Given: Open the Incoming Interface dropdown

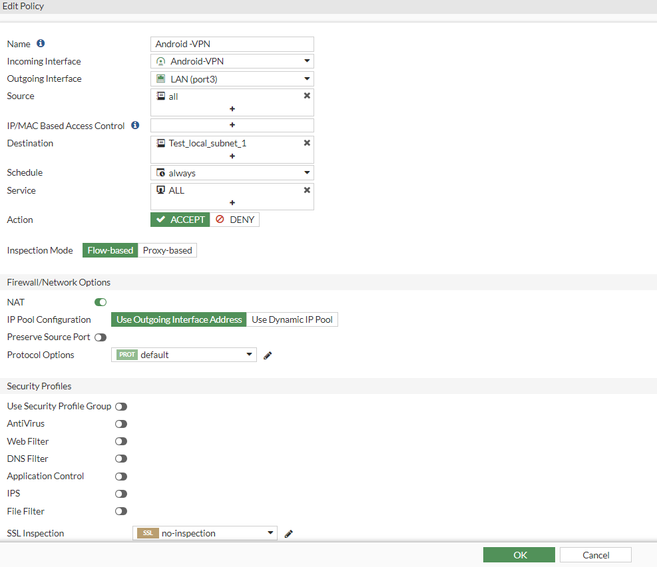Looking at the screenshot, I should click(x=232, y=61).
